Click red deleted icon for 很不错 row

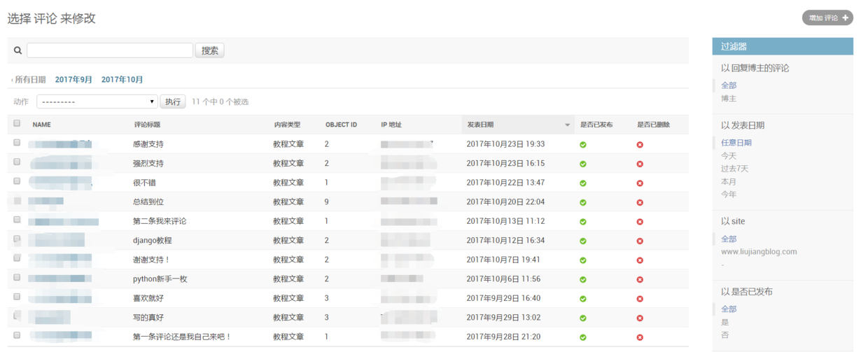640,183
